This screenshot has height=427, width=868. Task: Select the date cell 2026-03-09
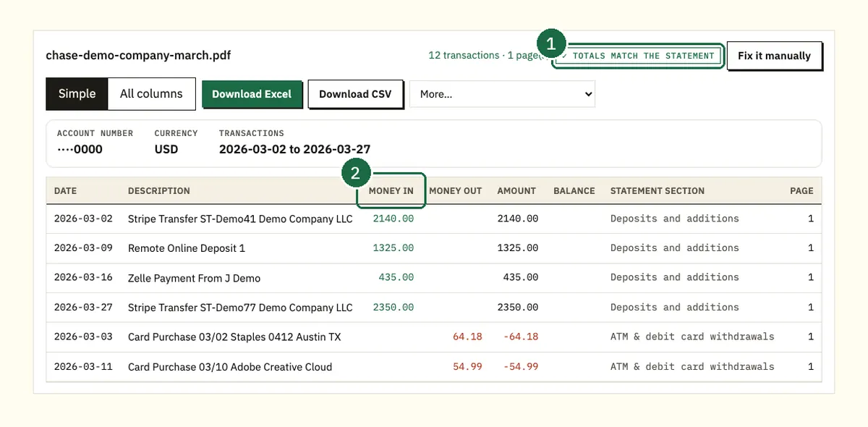coord(83,248)
